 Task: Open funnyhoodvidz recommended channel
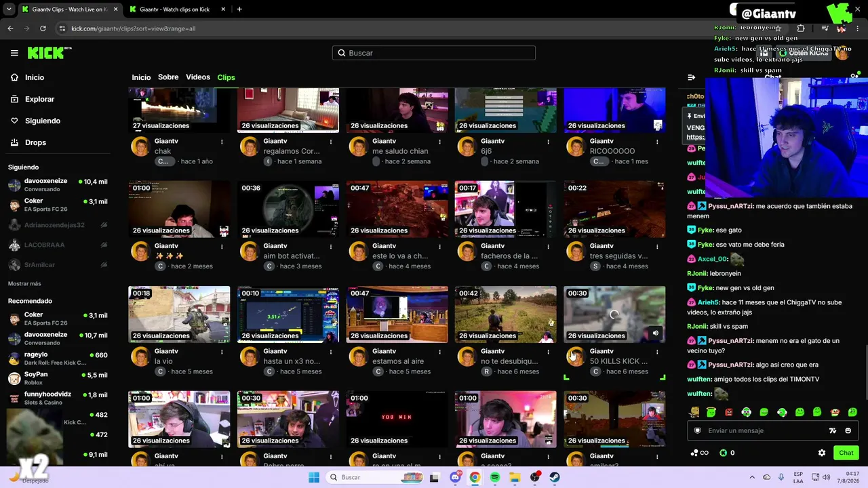pos(58,398)
